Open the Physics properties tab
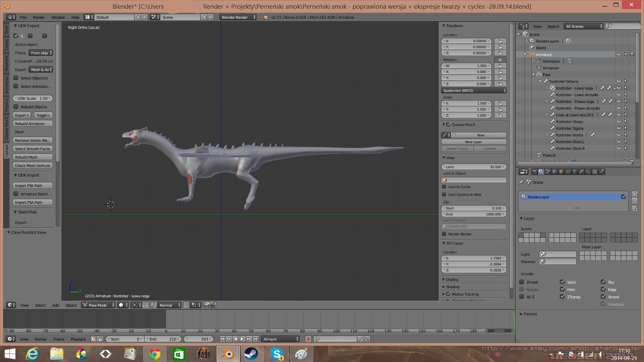 [601, 172]
